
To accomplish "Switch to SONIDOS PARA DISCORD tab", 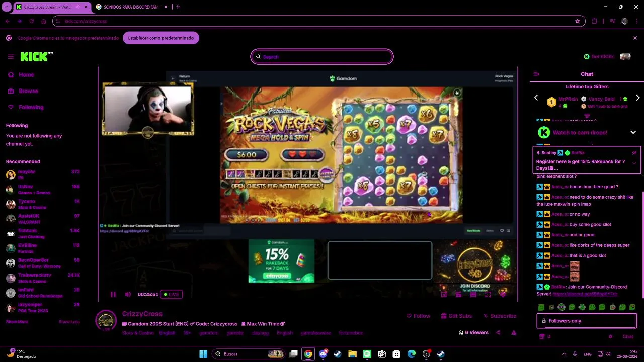I will pos(130,7).
